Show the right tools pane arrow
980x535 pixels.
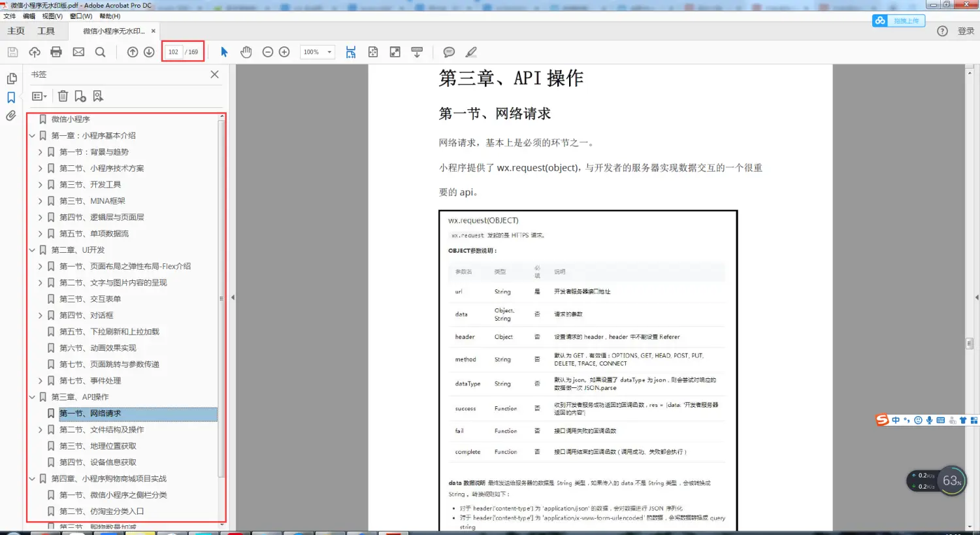pyautogui.click(x=977, y=298)
